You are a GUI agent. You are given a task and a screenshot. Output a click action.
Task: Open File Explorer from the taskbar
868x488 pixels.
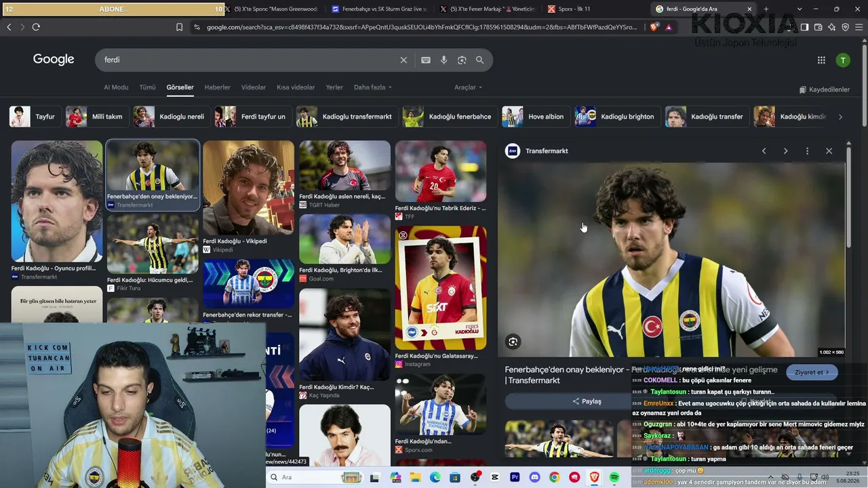(415, 478)
